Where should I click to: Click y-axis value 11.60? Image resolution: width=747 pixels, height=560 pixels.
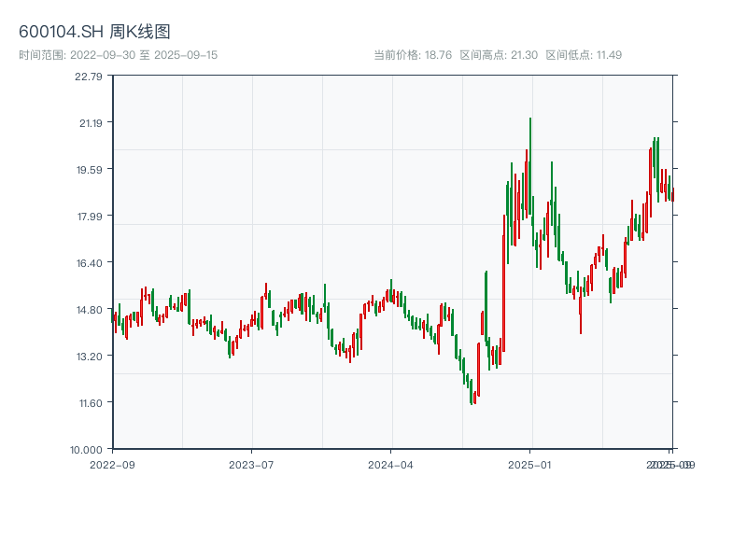tap(91, 403)
